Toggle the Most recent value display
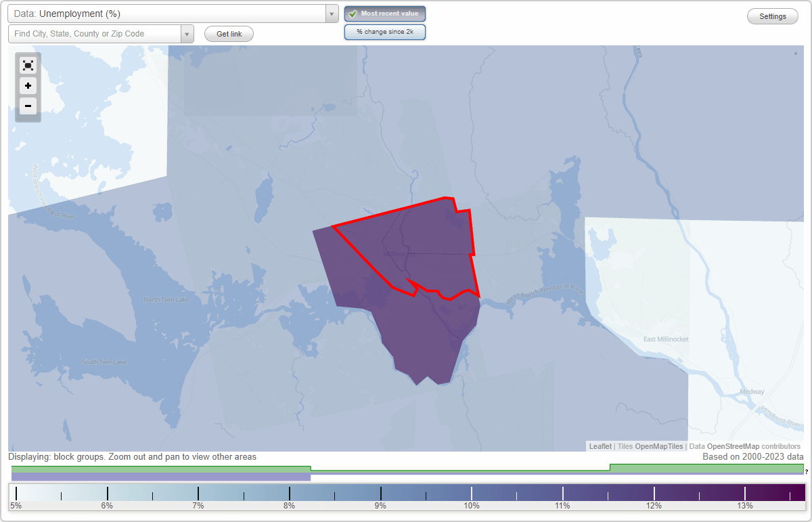The image size is (812, 522). (385, 14)
